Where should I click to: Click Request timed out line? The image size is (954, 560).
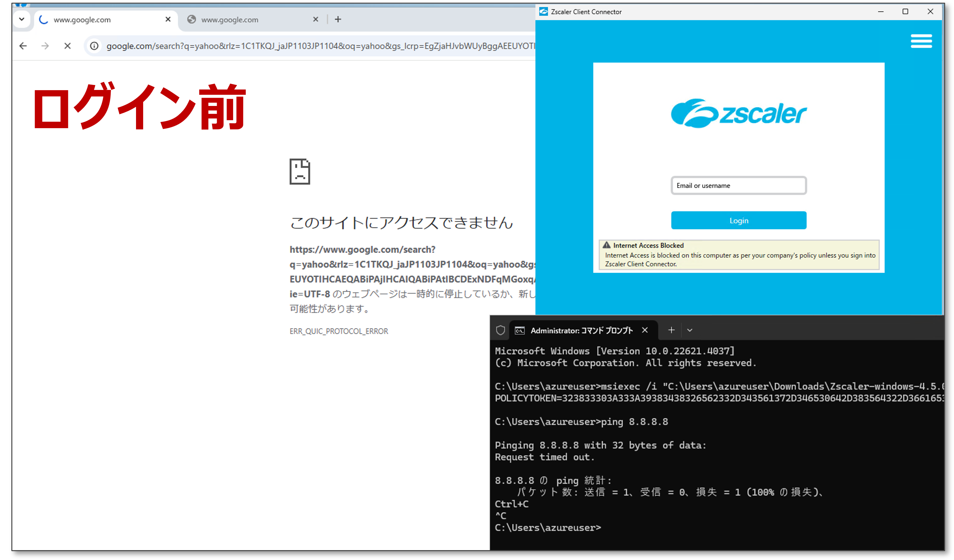click(544, 457)
